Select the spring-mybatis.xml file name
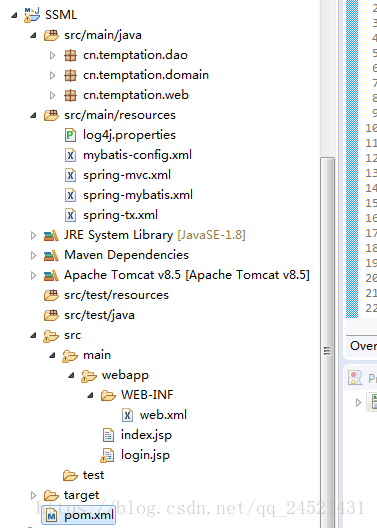Viewport: 377px width, 528px height. [138, 195]
